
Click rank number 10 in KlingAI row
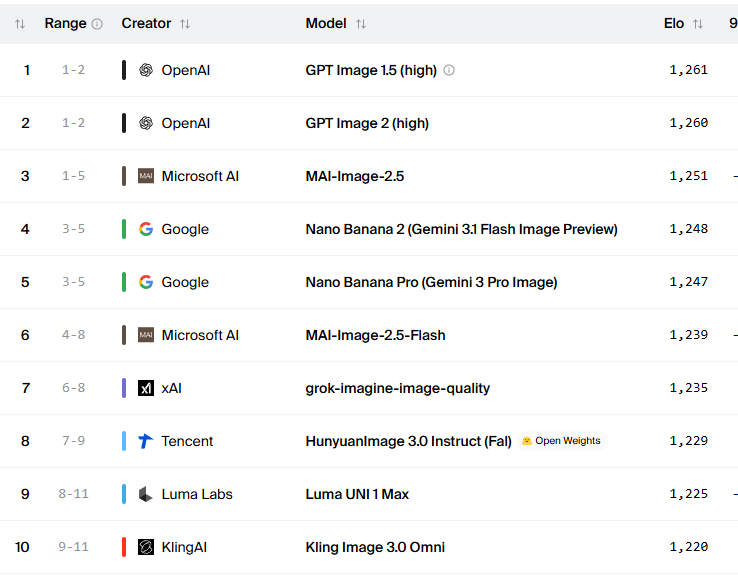coord(22,547)
